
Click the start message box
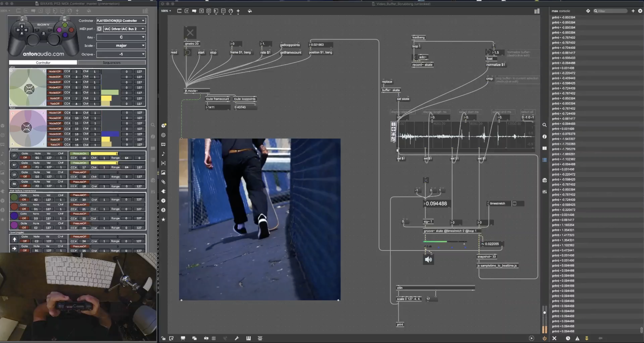coord(201,52)
